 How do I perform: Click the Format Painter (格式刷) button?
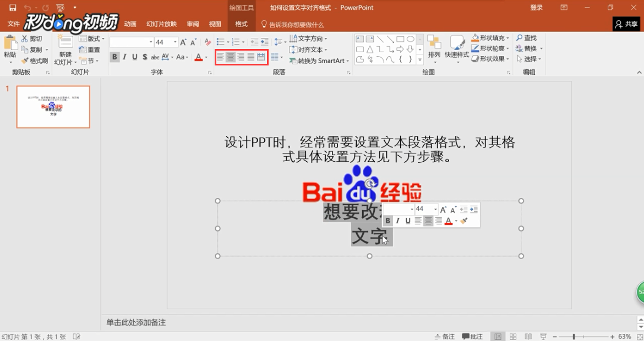pos(35,61)
